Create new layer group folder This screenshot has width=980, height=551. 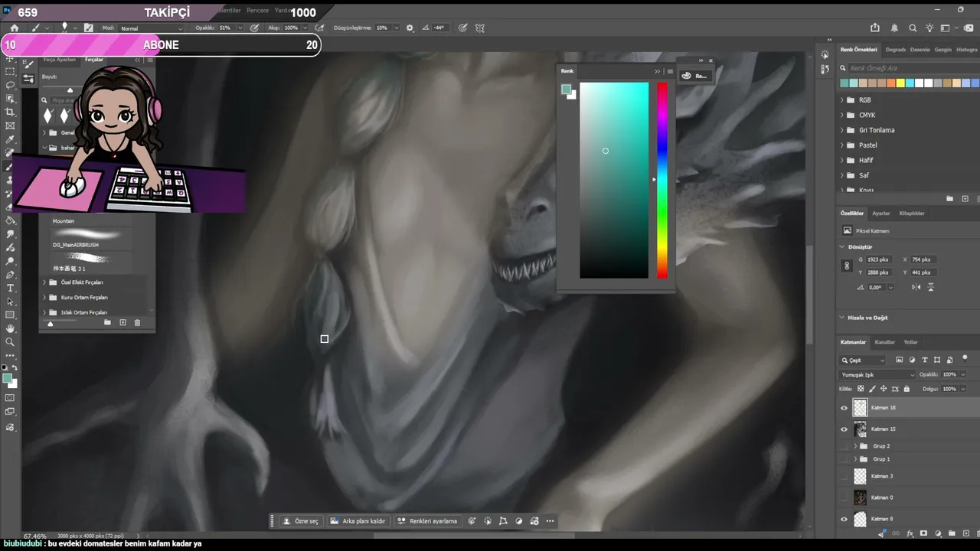coord(951,533)
